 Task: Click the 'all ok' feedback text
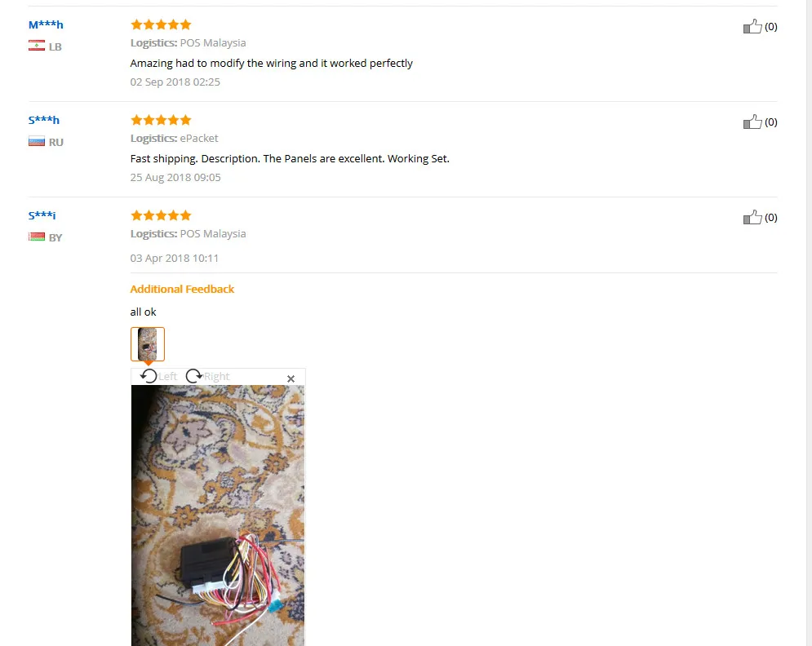pos(143,312)
